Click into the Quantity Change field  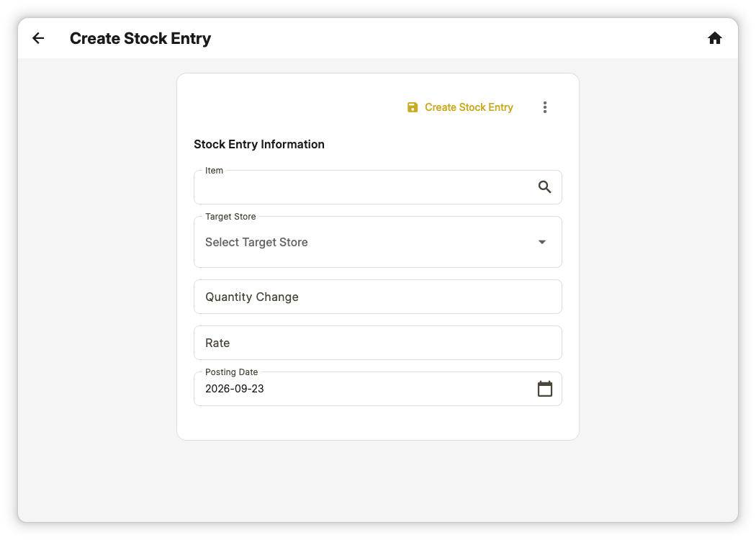tap(378, 297)
